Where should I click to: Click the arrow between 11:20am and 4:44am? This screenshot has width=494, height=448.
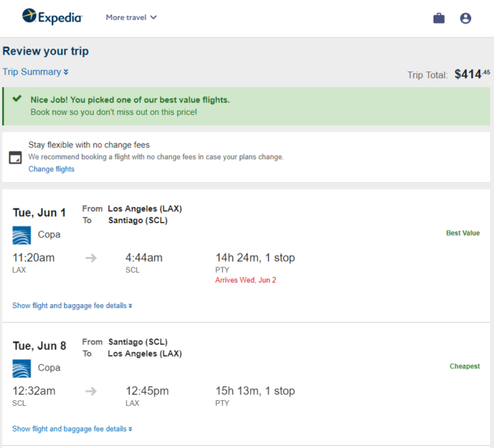pos(91,258)
